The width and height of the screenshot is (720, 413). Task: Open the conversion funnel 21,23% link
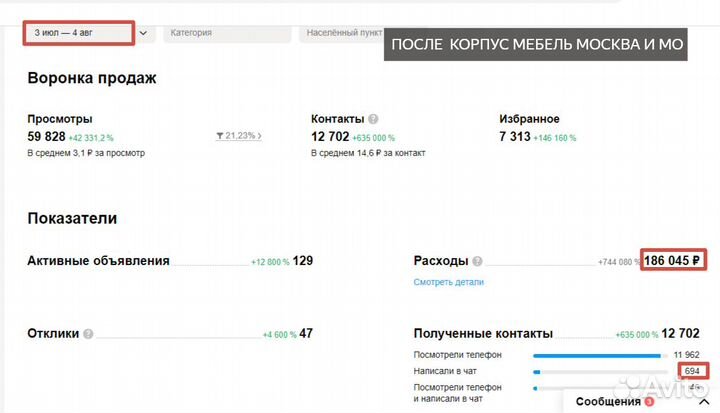click(x=239, y=136)
